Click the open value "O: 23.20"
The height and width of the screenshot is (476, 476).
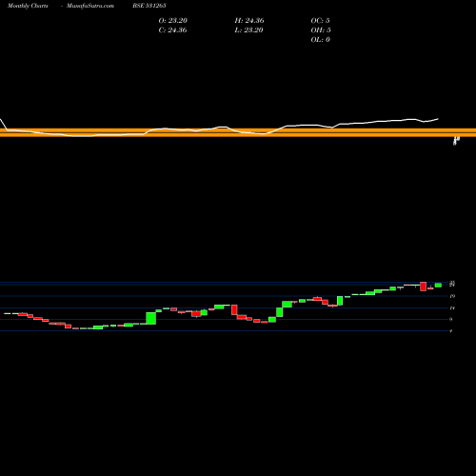pos(173,20)
